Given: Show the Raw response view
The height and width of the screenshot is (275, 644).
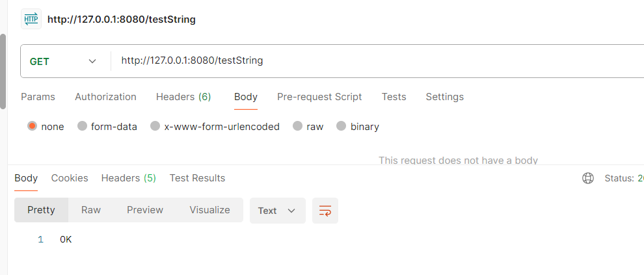Looking at the screenshot, I should pyautogui.click(x=91, y=210).
